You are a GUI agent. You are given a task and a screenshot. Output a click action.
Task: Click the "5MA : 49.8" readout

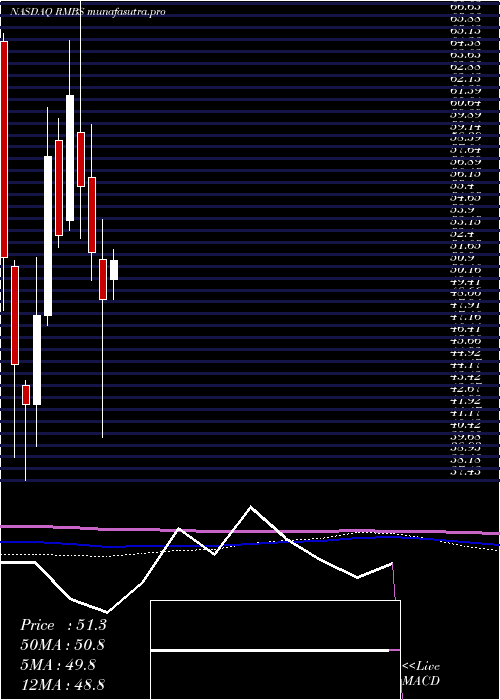[x=58, y=665]
